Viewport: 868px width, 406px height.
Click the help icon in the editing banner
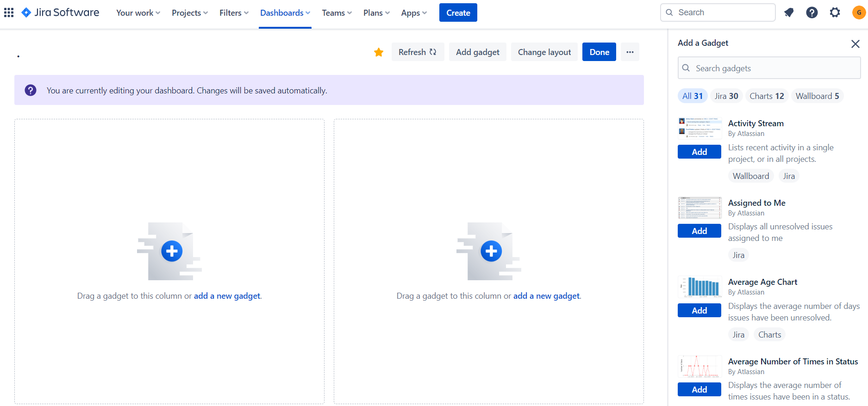click(31, 90)
